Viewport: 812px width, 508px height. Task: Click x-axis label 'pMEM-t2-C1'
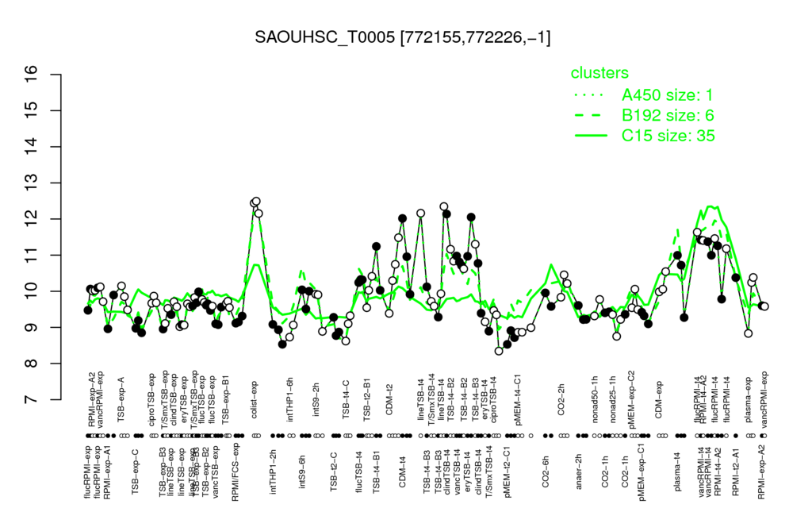coord(507,471)
